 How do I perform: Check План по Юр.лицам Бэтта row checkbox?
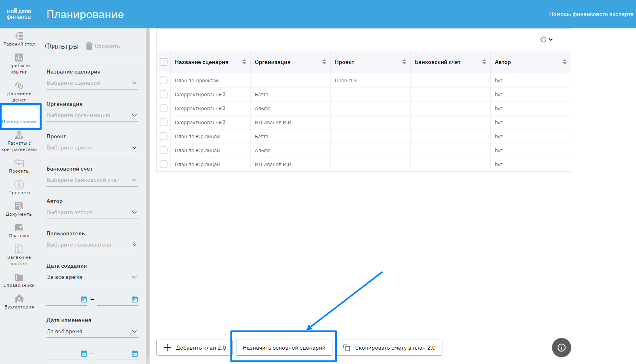pos(164,136)
